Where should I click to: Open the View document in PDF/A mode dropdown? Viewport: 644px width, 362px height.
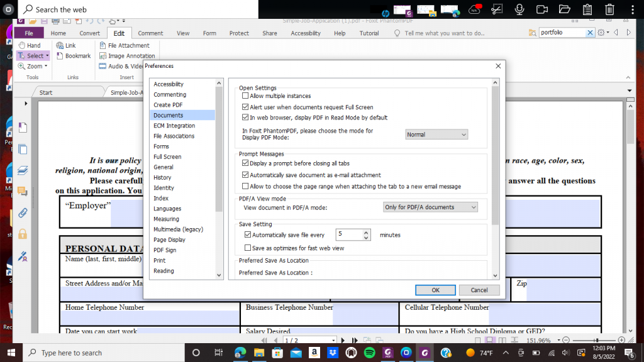point(430,207)
